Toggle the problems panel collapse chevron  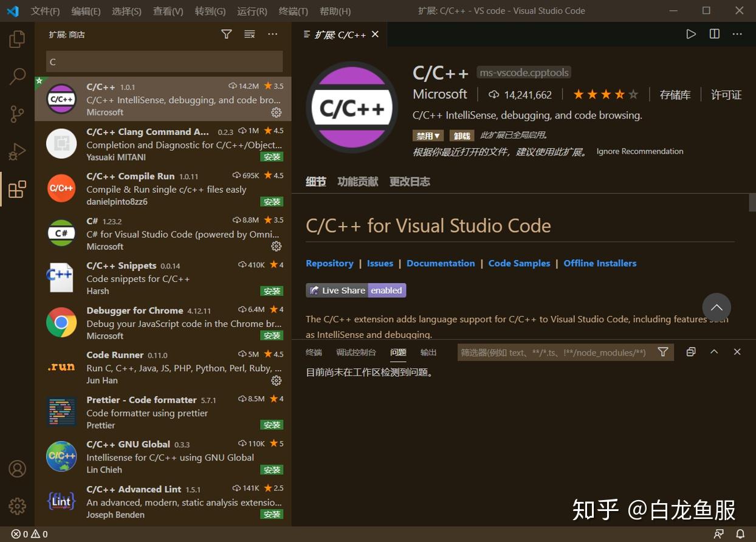[x=713, y=351]
